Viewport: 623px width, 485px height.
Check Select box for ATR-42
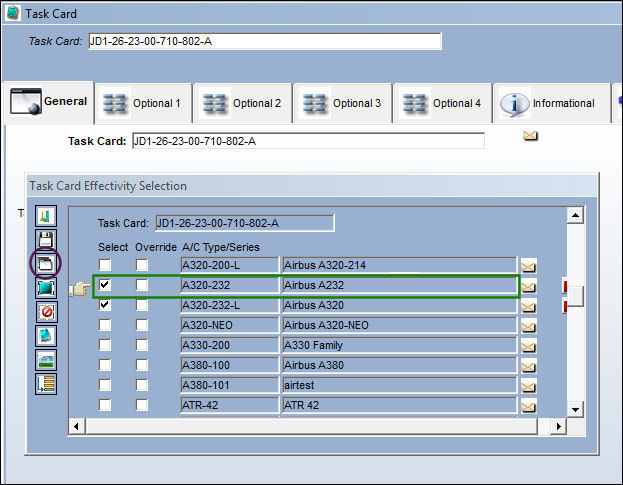pos(105,405)
